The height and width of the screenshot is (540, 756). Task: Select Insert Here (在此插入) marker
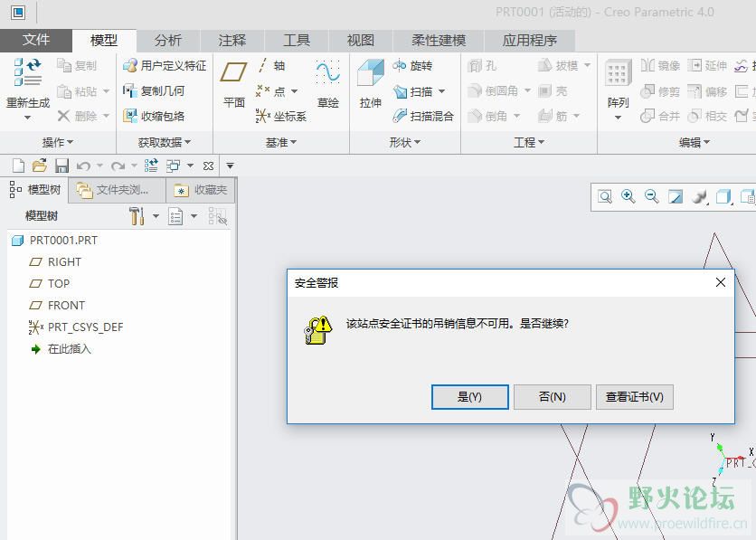point(61,348)
